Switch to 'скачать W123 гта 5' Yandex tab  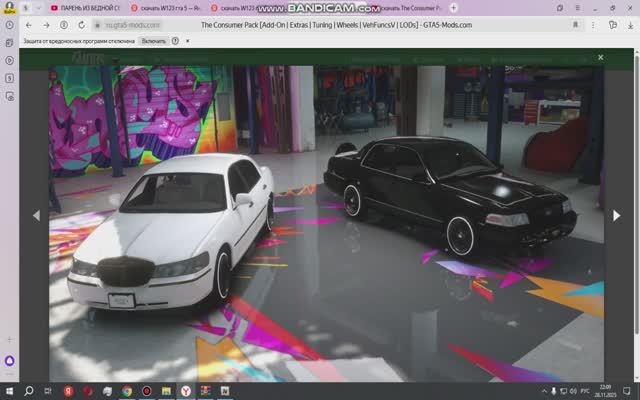point(165,8)
